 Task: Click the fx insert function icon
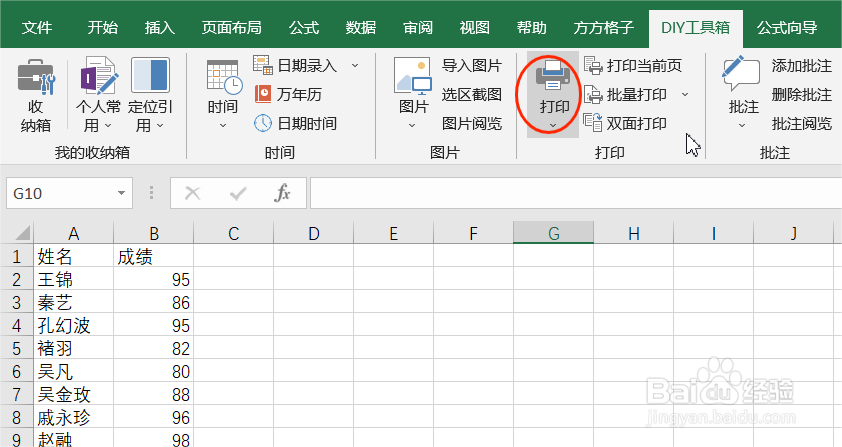point(282,193)
